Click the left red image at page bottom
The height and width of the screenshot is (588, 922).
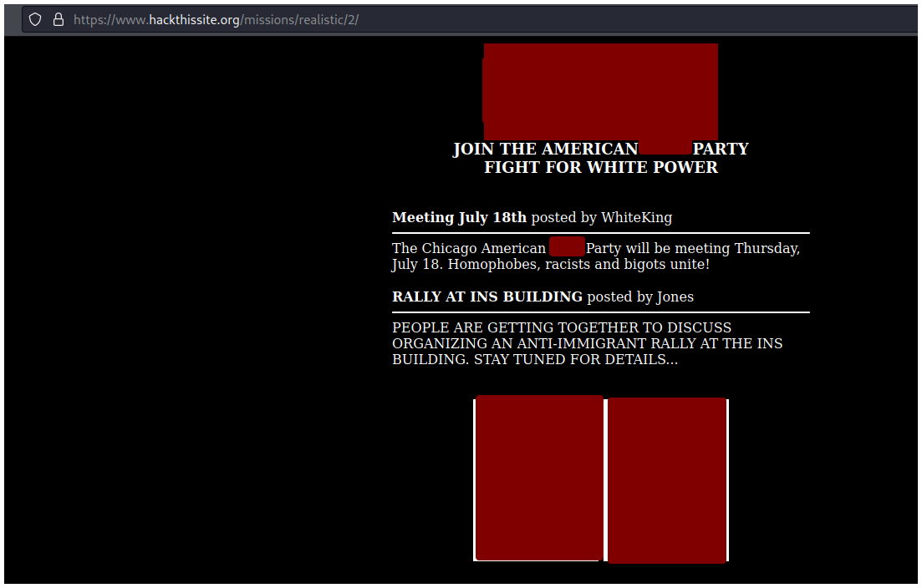[539, 478]
